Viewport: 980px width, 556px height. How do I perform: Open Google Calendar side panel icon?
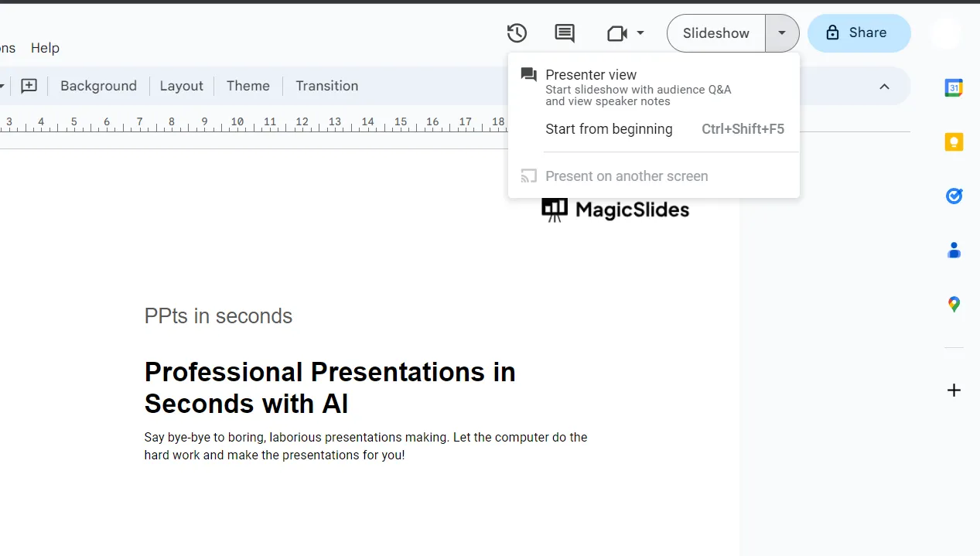click(x=954, y=88)
